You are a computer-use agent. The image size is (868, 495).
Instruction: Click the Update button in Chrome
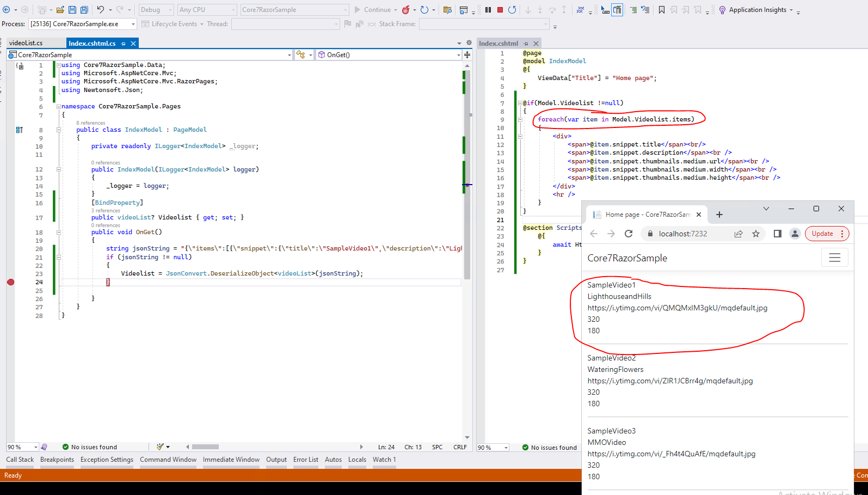click(822, 234)
